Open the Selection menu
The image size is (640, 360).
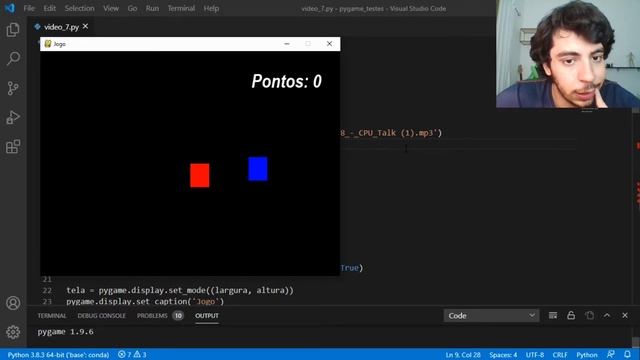(x=79, y=8)
